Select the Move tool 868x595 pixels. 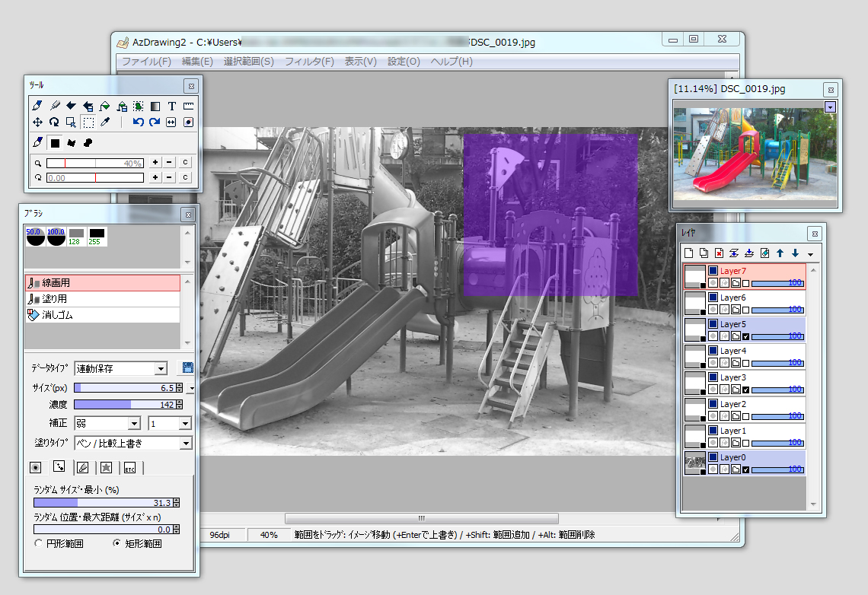point(37,122)
